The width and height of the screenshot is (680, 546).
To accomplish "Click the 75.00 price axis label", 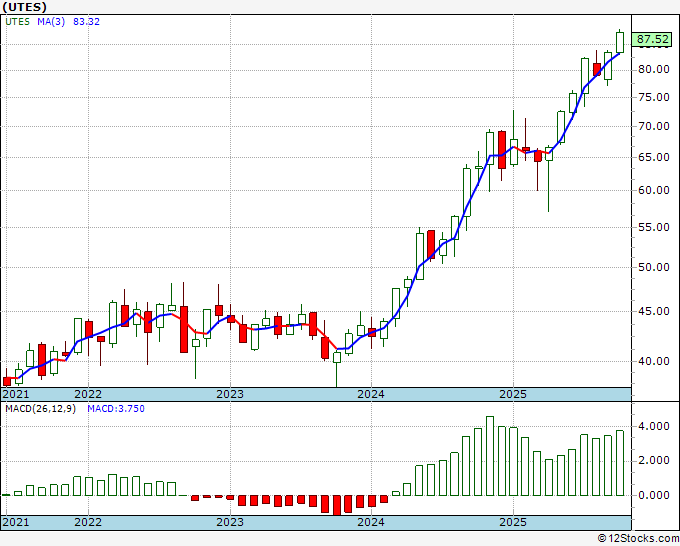I will [654, 97].
